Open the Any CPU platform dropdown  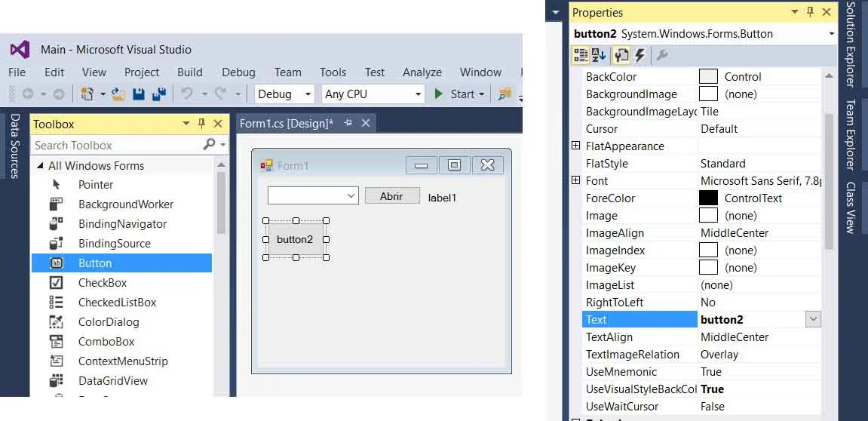point(419,94)
